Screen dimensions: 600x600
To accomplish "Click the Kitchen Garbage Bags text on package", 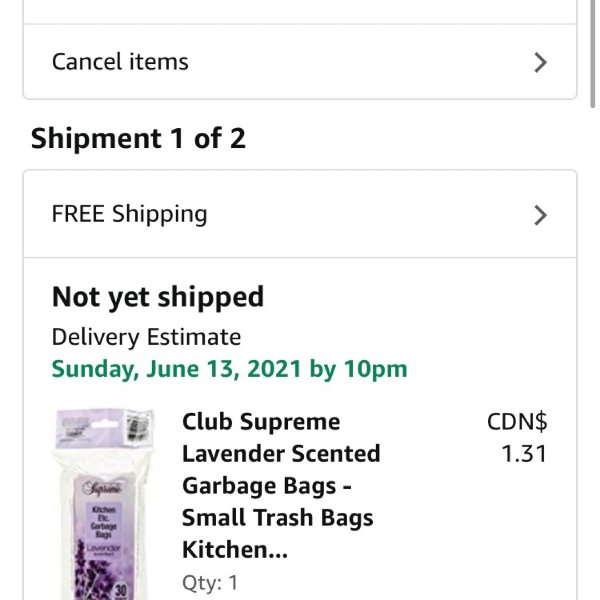I will pos(104,520).
